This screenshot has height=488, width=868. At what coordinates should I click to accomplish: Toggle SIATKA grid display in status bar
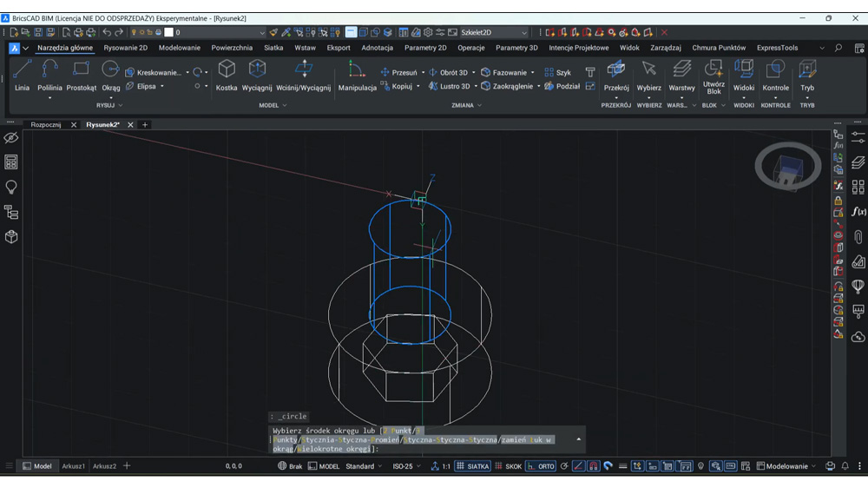(x=472, y=466)
